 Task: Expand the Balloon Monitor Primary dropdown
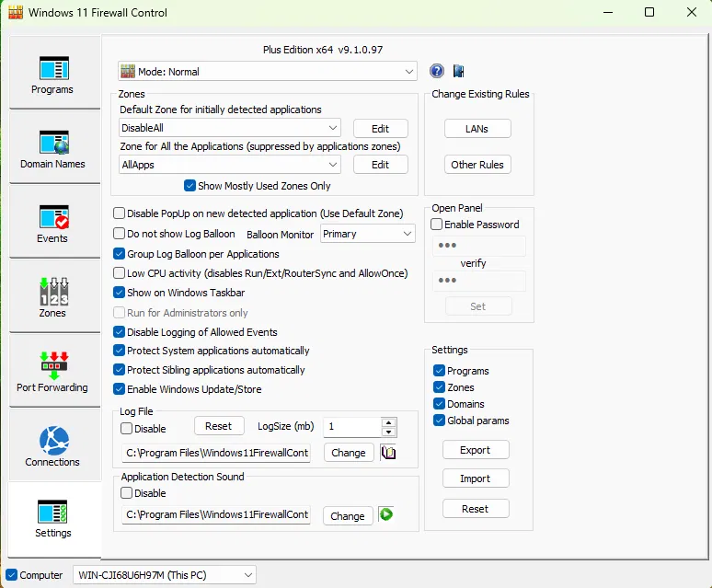(x=367, y=234)
